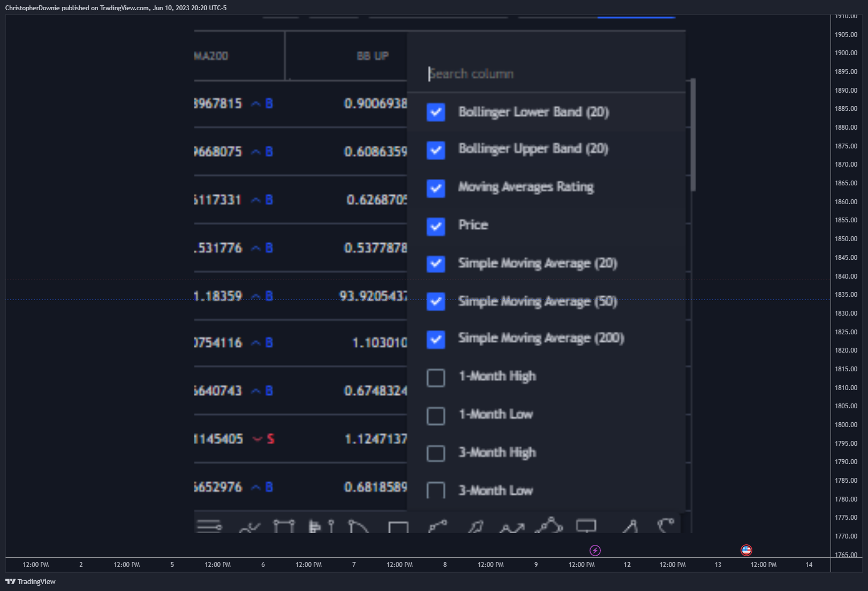Select the callout screen-shaped tool icon
This screenshot has width=868, height=591.
point(586,526)
